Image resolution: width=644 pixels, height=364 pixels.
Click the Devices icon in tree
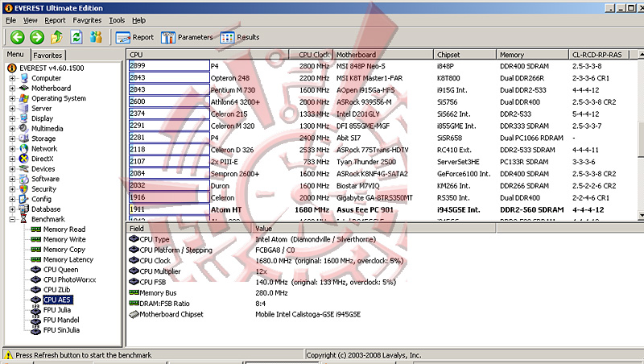(x=24, y=169)
